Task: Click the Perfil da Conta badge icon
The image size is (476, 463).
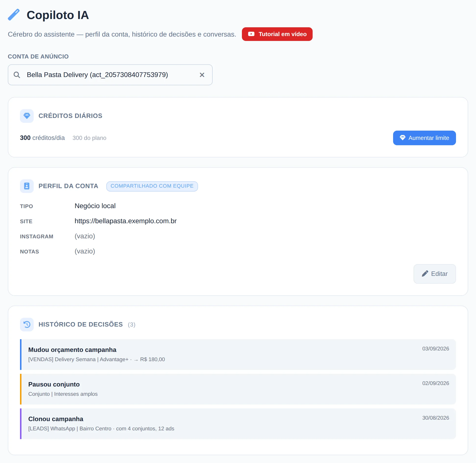Action: coord(27,186)
